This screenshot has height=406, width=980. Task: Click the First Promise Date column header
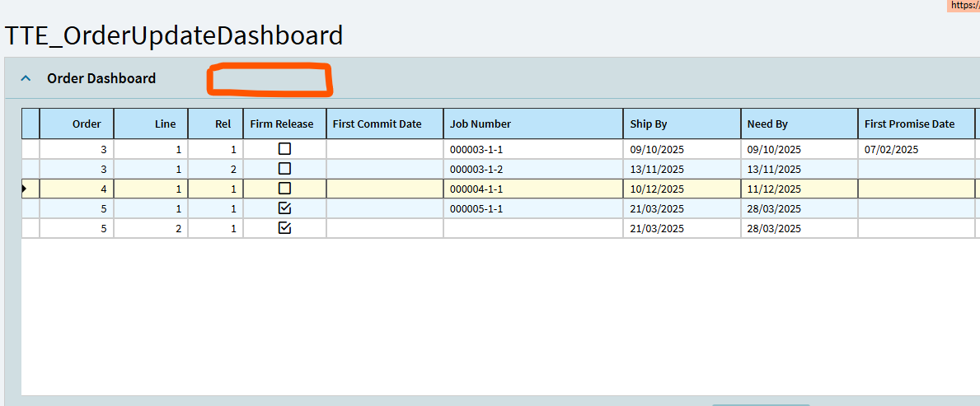[917, 124]
